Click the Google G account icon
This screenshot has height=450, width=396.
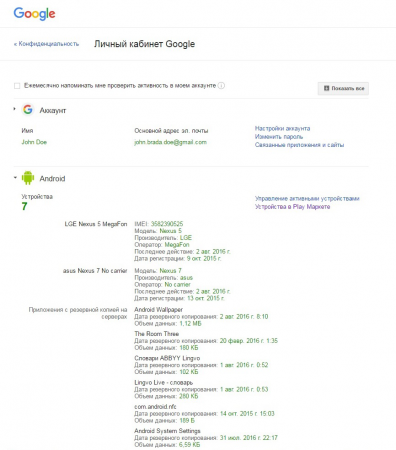(28, 110)
